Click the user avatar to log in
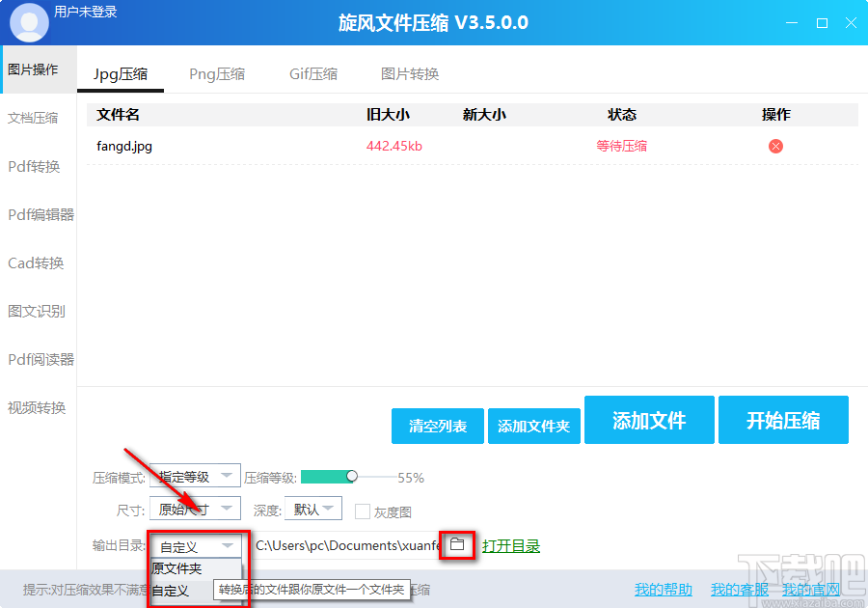The image size is (868, 608). point(28,21)
